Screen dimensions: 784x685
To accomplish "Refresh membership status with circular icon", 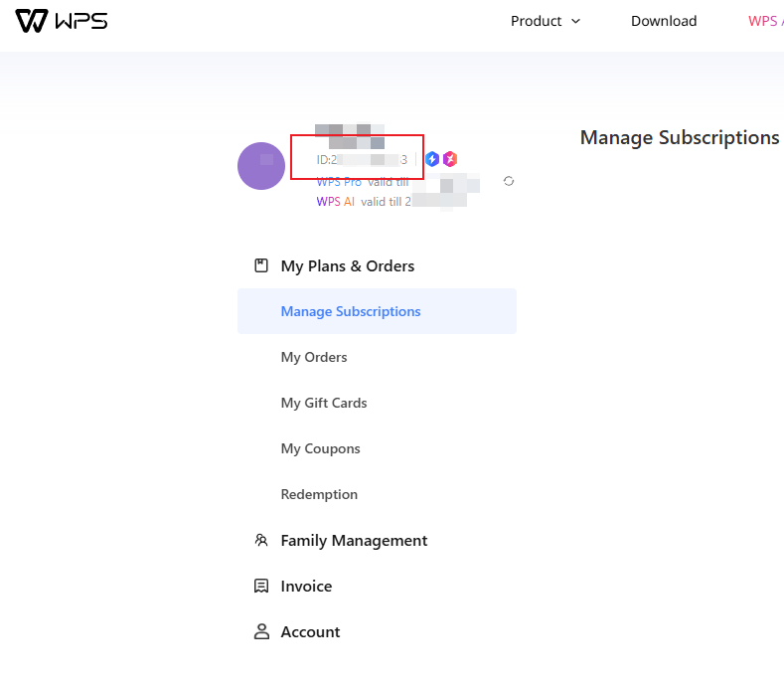I will 509,181.
